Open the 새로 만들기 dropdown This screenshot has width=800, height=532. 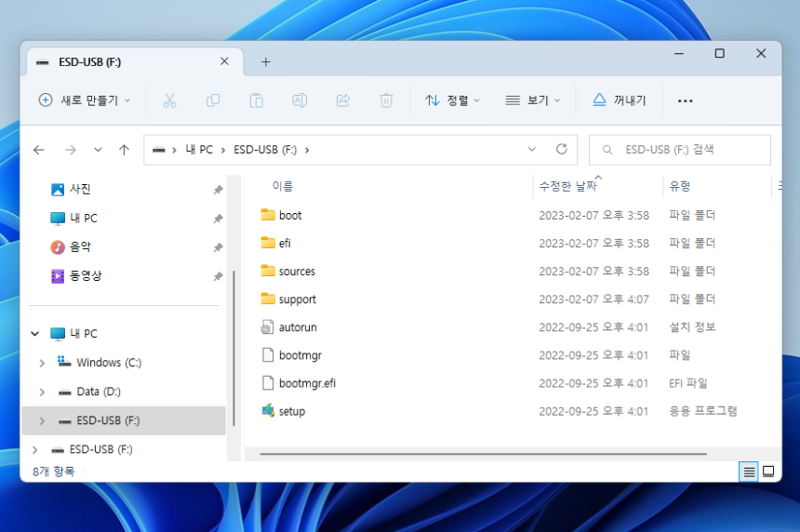[85, 100]
